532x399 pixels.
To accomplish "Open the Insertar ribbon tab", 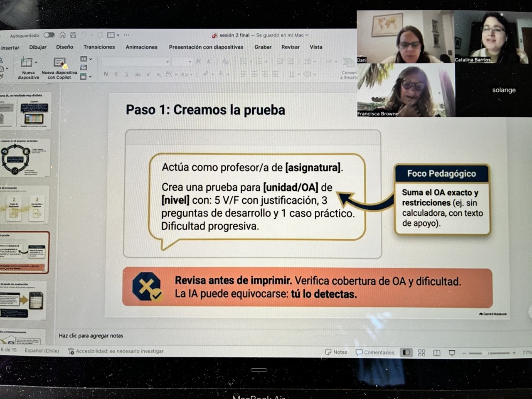I will coord(10,48).
